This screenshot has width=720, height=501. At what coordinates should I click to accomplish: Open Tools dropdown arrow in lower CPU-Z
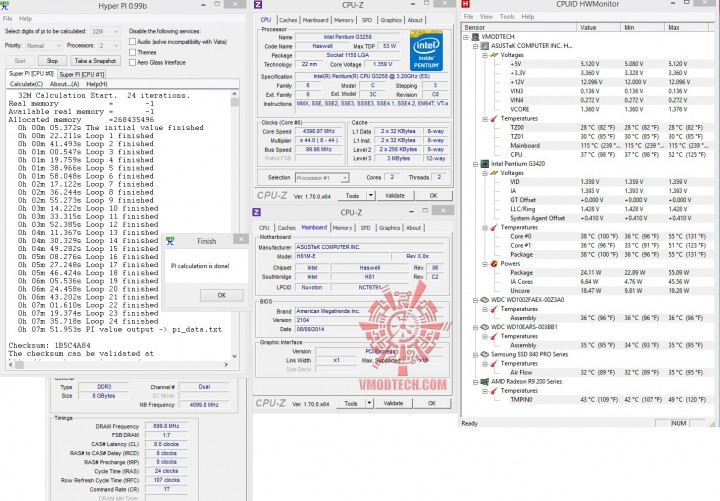coord(369,403)
